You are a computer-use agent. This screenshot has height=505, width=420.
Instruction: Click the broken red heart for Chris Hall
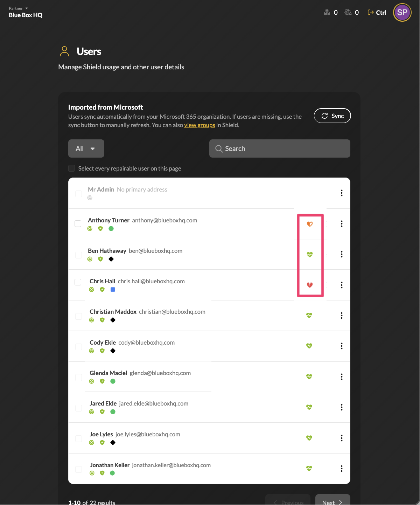[x=310, y=285]
